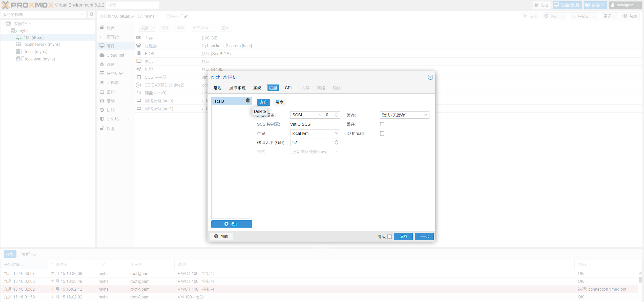Edit tags with the pencil icon
Image resolution: width=644 pixels, height=302 pixels.
186,16
